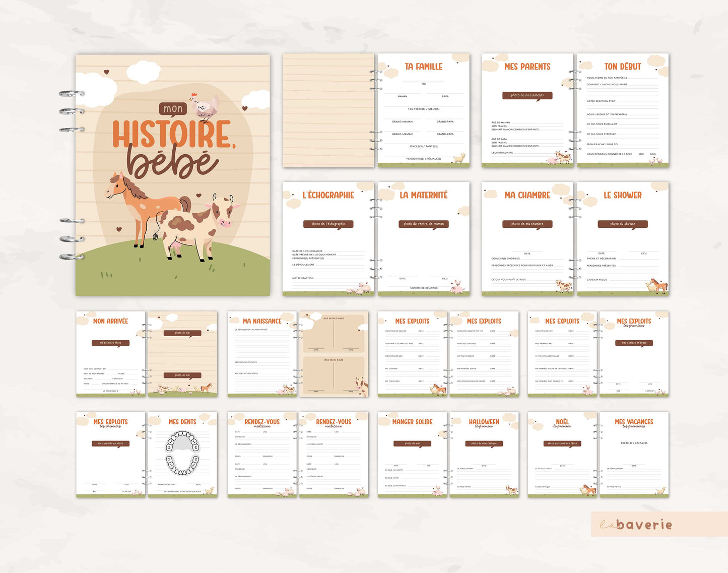728x573 pixels.
Task: Click the teeth diagram on Mes Dents page
Action: 182,453
